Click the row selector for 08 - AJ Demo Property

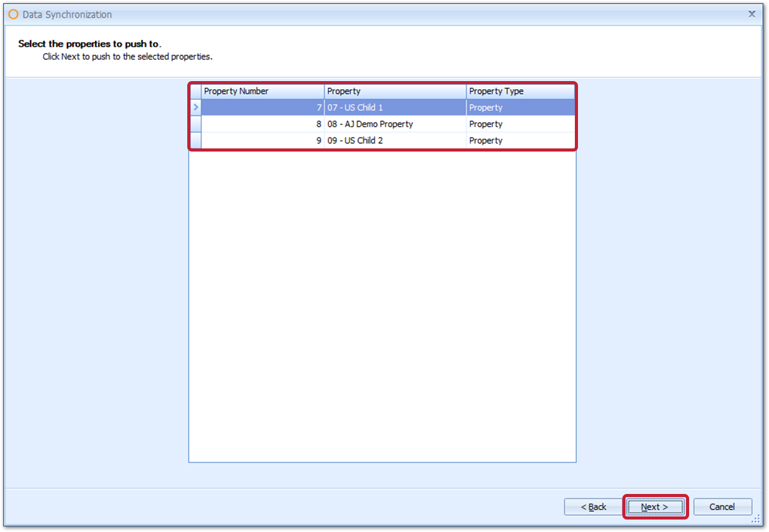tap(195, 124)
